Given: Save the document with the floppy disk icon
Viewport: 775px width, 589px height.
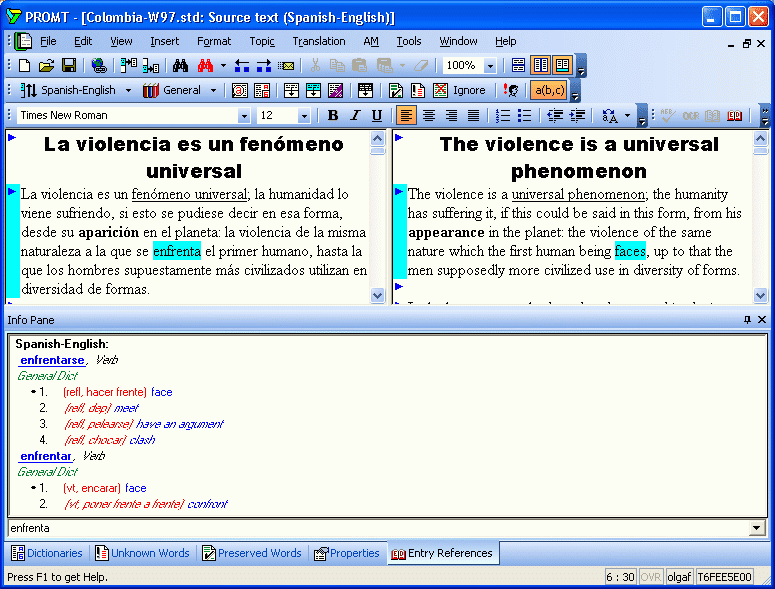Looking at the screenshot, I should (69, 65).
